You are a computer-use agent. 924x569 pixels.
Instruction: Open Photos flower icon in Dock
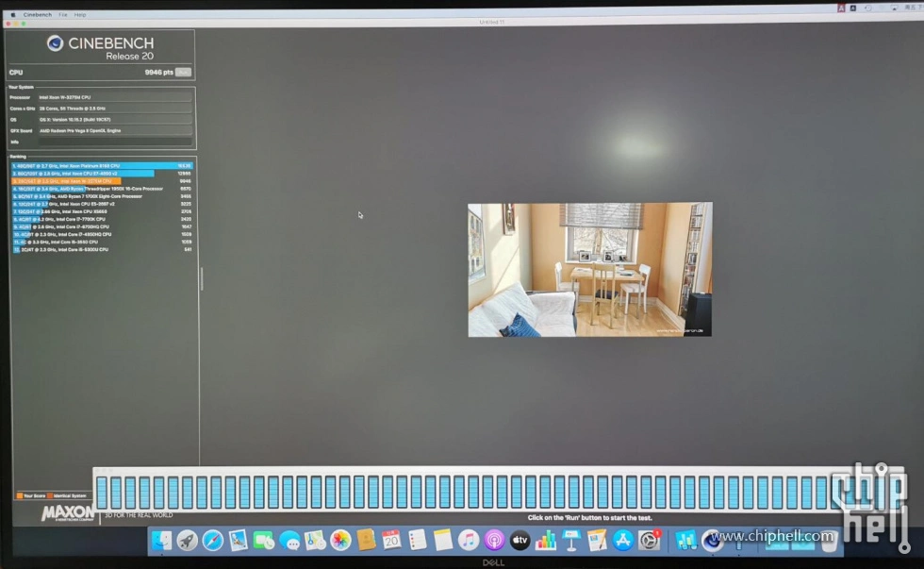point(340,540)
